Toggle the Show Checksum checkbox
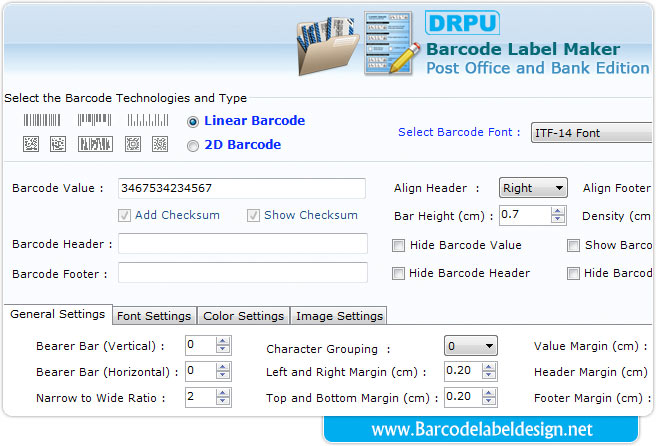The image size is (656, 446). [253, 215]
